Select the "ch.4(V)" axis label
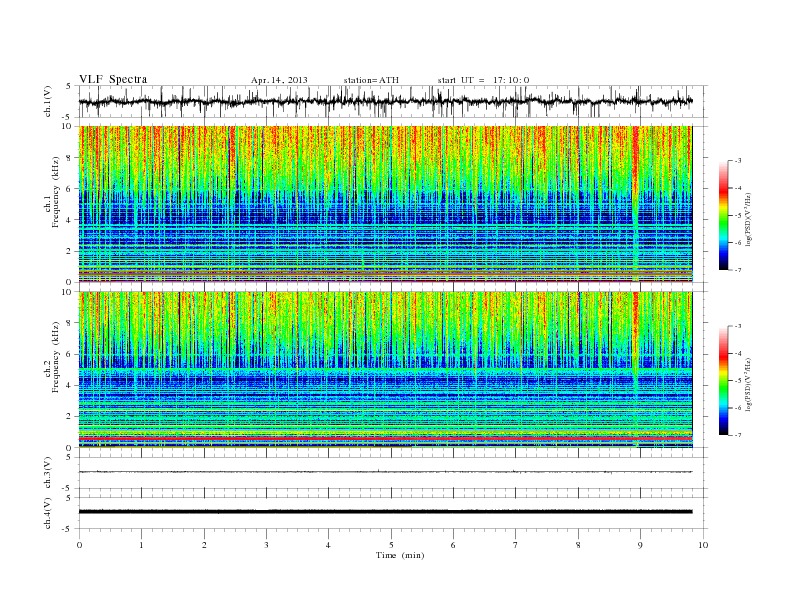The width and height of the screenshot is (792, 612). [x=48, y=513]
